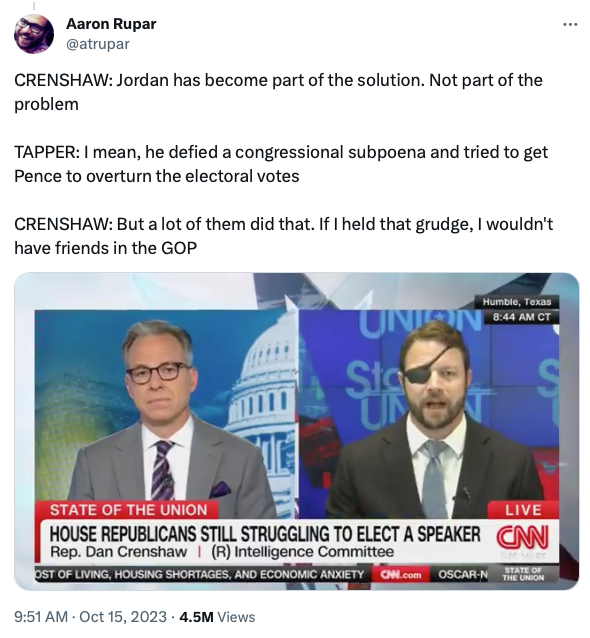Click the 8:44 AM CT time label
The height and width of the screenshot is (638, 590).
[x=521, y=317]
